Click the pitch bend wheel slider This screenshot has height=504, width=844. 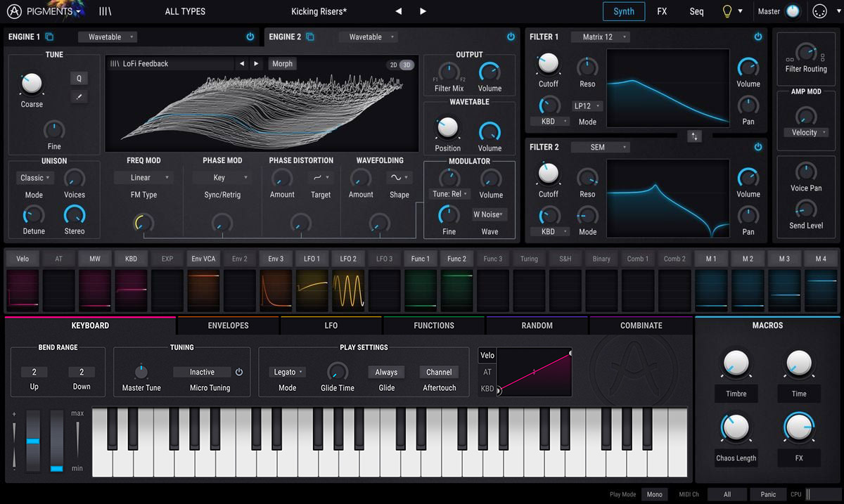click(33, 441)
